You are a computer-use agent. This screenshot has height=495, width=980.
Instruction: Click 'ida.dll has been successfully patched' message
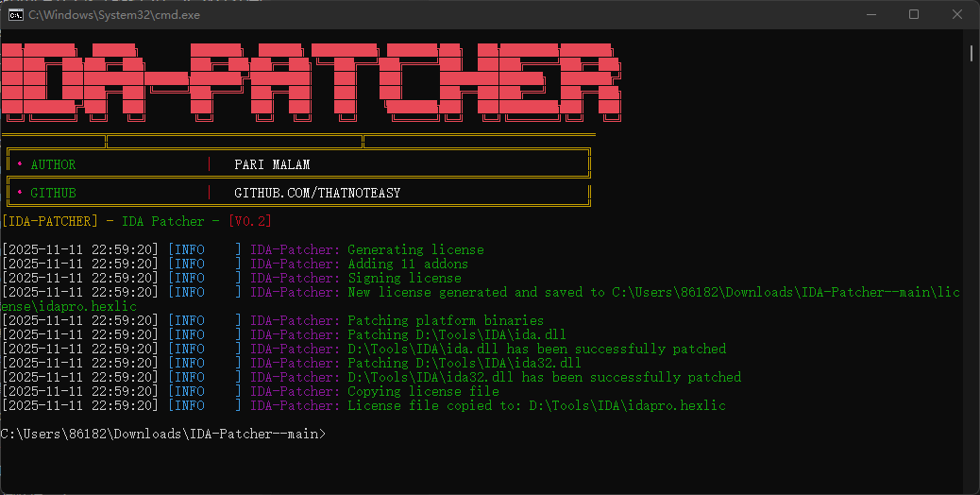[537, 349]
